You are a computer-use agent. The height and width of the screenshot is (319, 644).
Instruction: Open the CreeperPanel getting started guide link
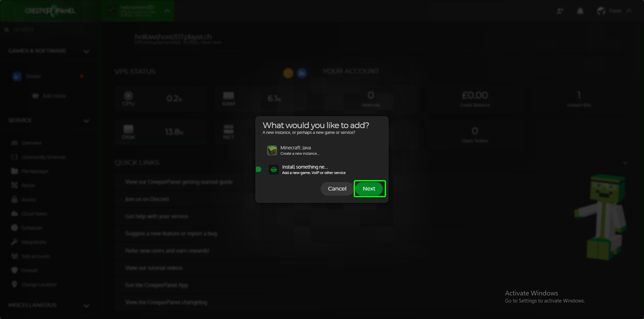point(179,182)
